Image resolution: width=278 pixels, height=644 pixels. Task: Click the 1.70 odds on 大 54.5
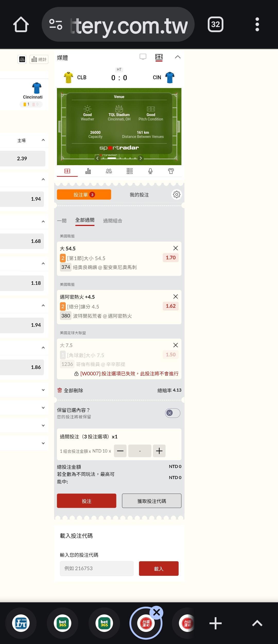coord(171,258)
